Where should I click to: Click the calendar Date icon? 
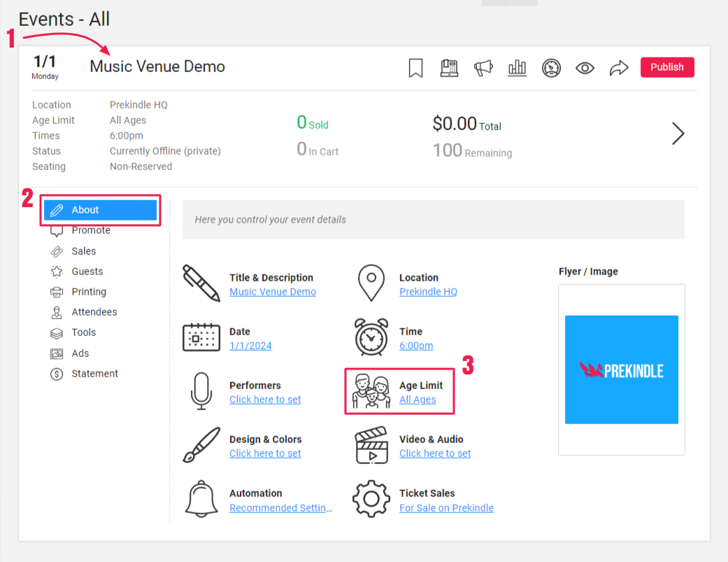coord(201,337)
